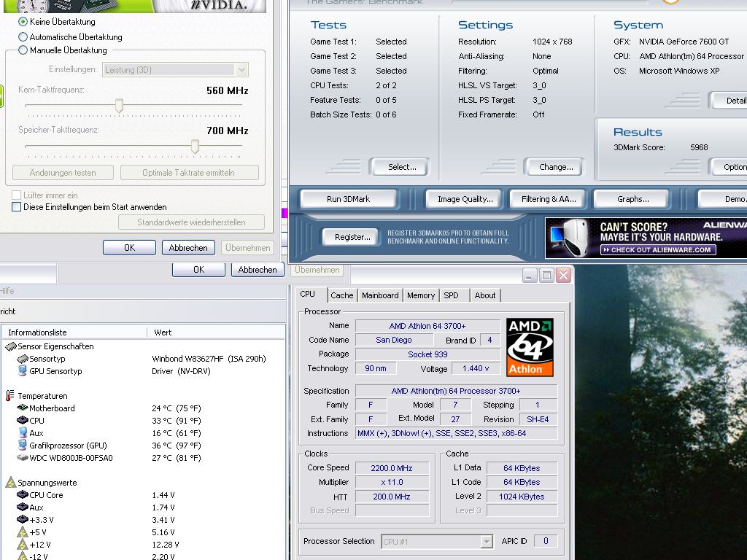Click the Sensor Eigenschaften chip icon
The image size is (747, 560).
tap(10, 346)
